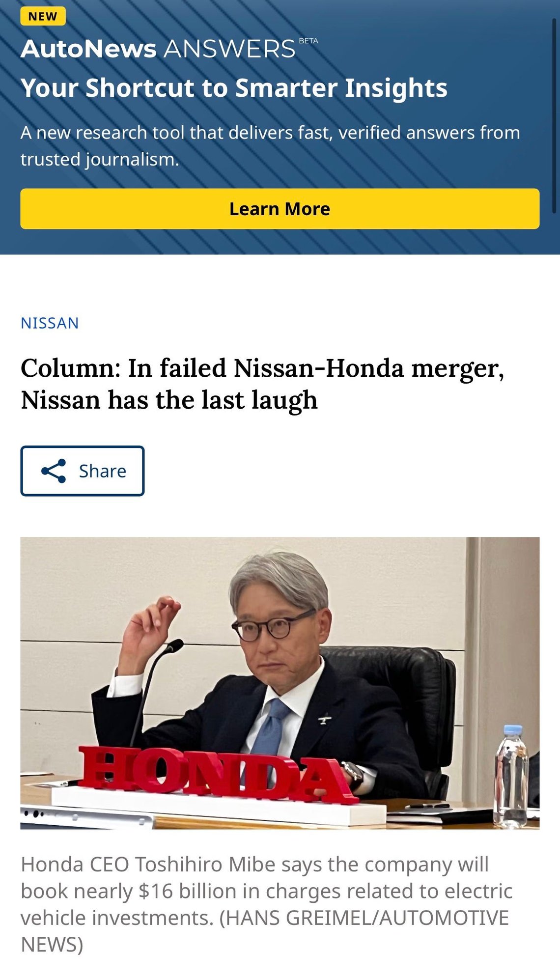Image resolution: width=560 pixels, height=978 pixels.
Task: Click the research tool description text in the banner
Action: [270, 146]
